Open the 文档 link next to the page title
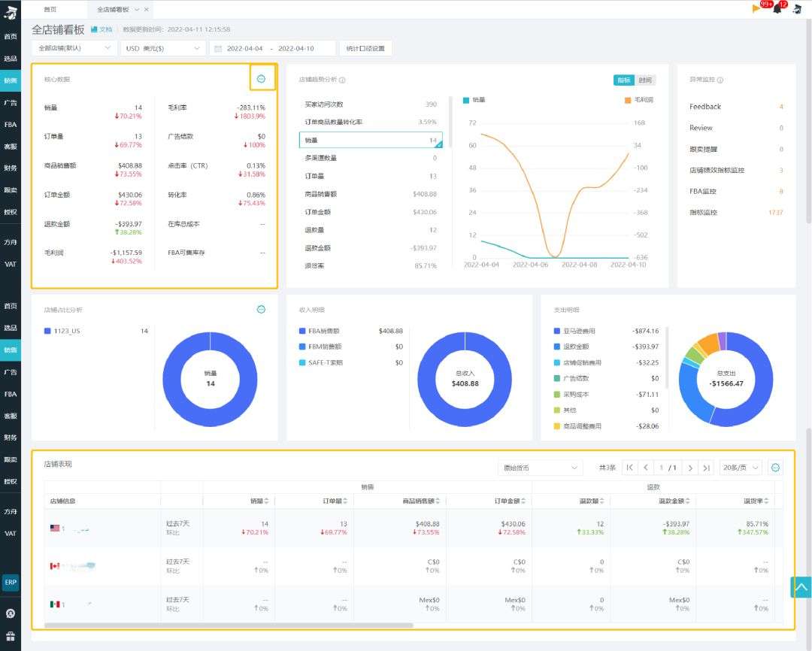Viewport: 812px width, 651px height. (x=101, y=29)
